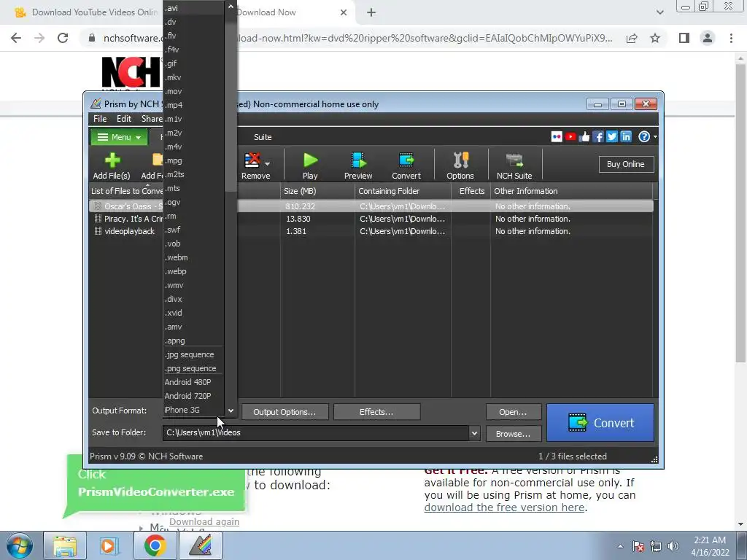Click the Download again link

pyautogui.click(x=204, y=522)
